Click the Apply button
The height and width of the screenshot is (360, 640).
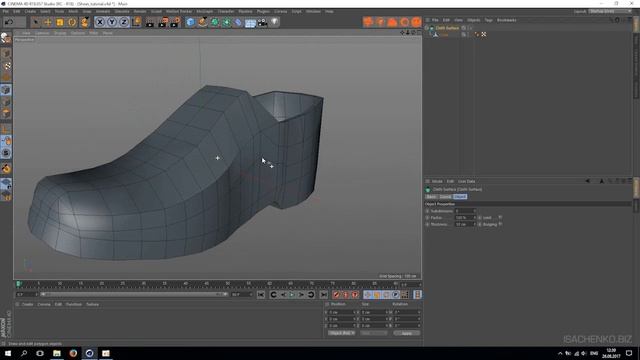click(x=407, y=333)
